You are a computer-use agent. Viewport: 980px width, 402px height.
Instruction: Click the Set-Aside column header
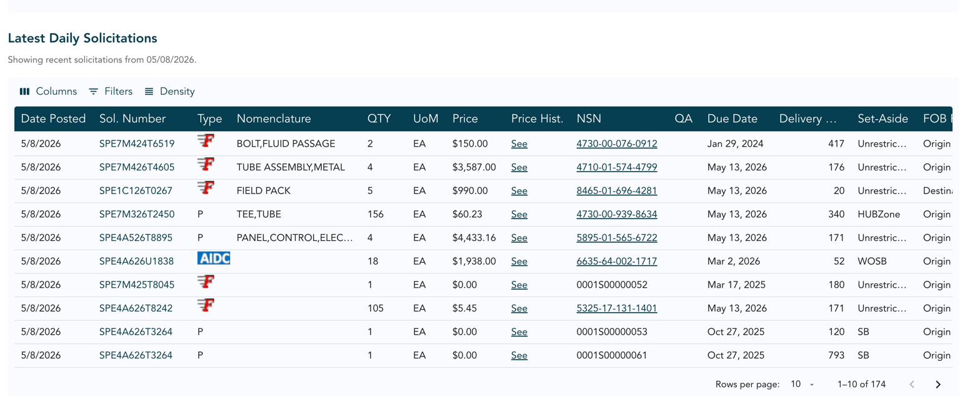click(884, 119)
